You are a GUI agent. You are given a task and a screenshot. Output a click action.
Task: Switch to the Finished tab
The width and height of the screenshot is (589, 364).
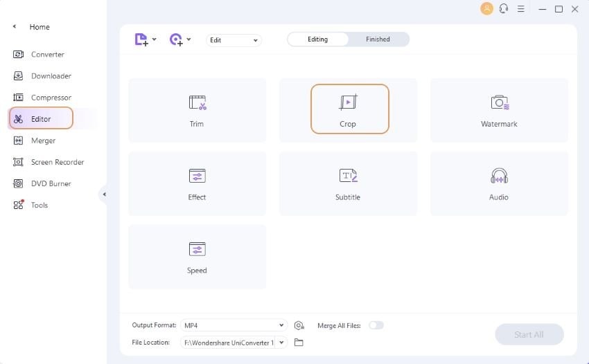(378, 39)
